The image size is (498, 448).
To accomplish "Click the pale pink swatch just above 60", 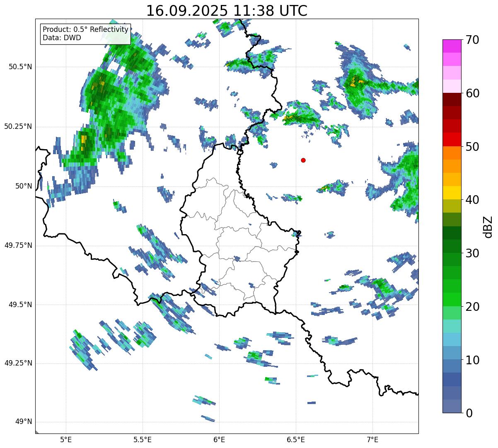I will (x=452, y=86).
